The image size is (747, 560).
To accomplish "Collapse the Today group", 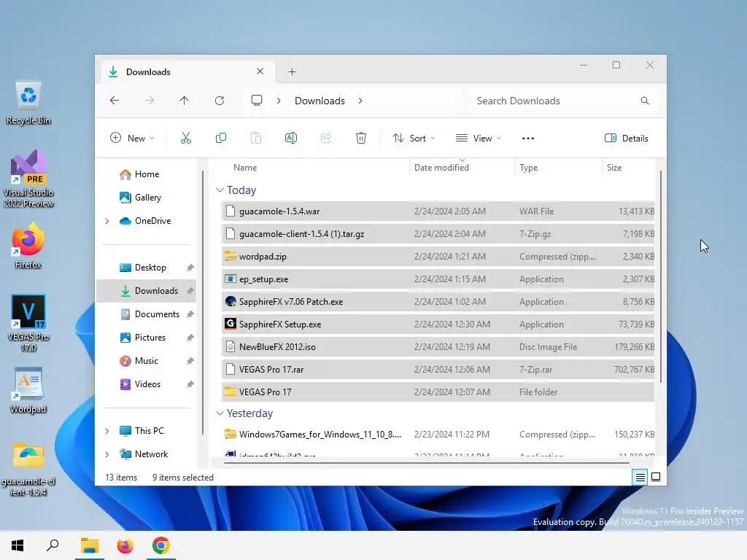I will (220, 190).
